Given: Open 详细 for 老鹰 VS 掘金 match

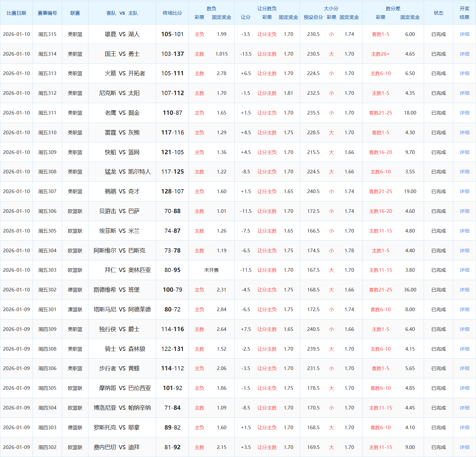Looking at the screenshot, I should point(464,113).
